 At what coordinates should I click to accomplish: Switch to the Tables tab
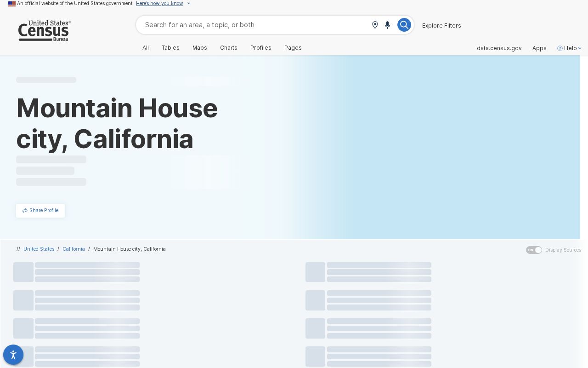(x=170, y=48)
